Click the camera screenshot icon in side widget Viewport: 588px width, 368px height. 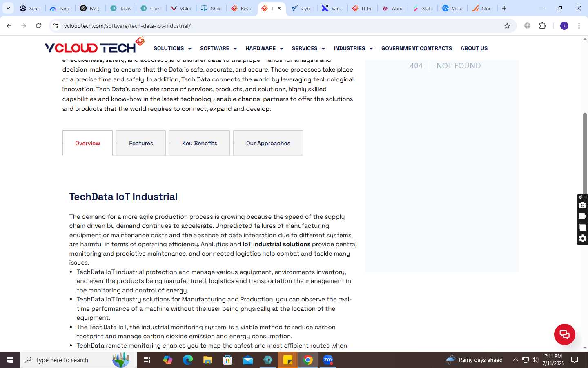(x=583, y=205)
